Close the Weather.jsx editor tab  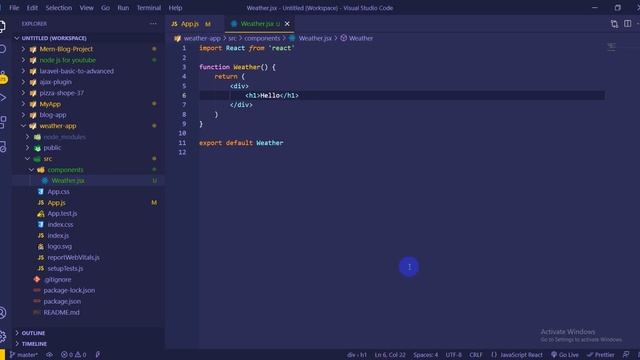pos(287,24)
